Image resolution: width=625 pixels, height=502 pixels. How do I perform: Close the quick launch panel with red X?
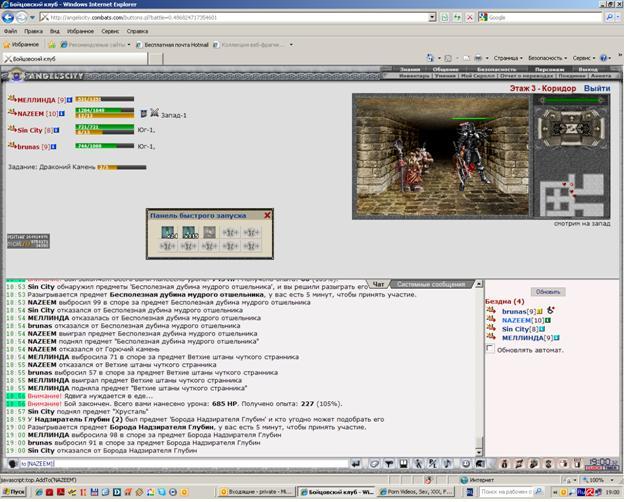tap(267, 216)
